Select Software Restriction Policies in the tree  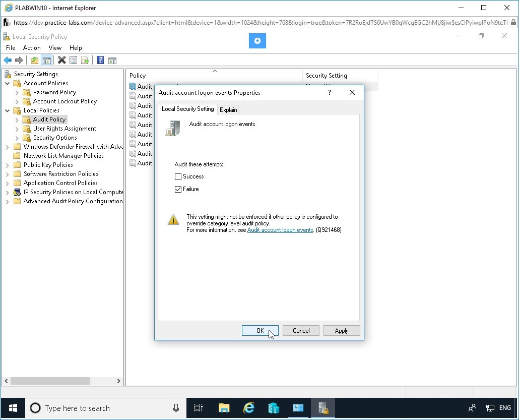tap(60, 174)
